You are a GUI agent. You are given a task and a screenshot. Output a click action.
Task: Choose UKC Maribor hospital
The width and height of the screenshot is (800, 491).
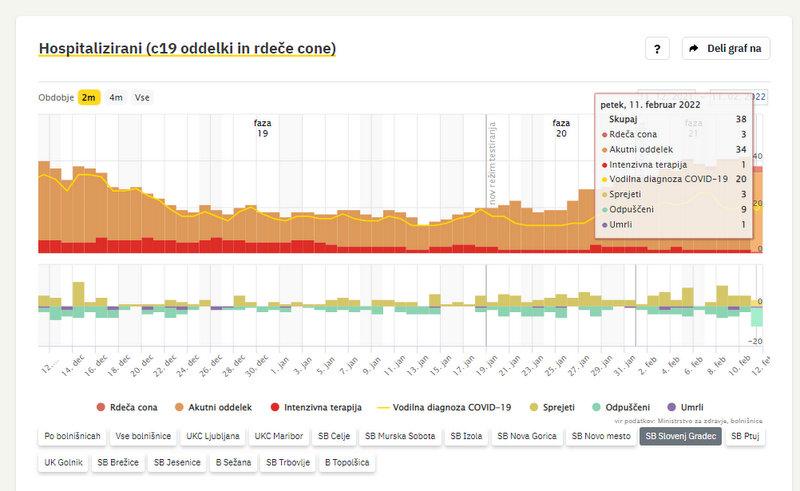278,436
